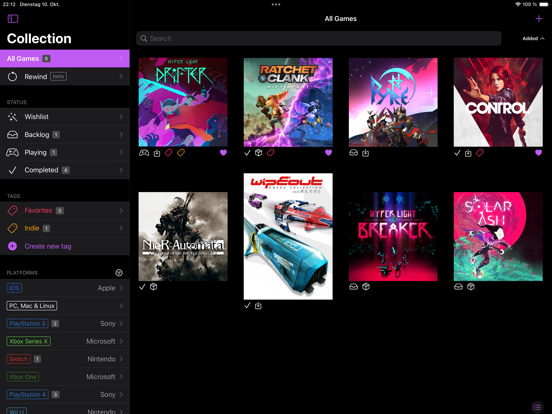The image size is (552, 414).
Task: Click the Search games field
Action: tap(319, 38)
